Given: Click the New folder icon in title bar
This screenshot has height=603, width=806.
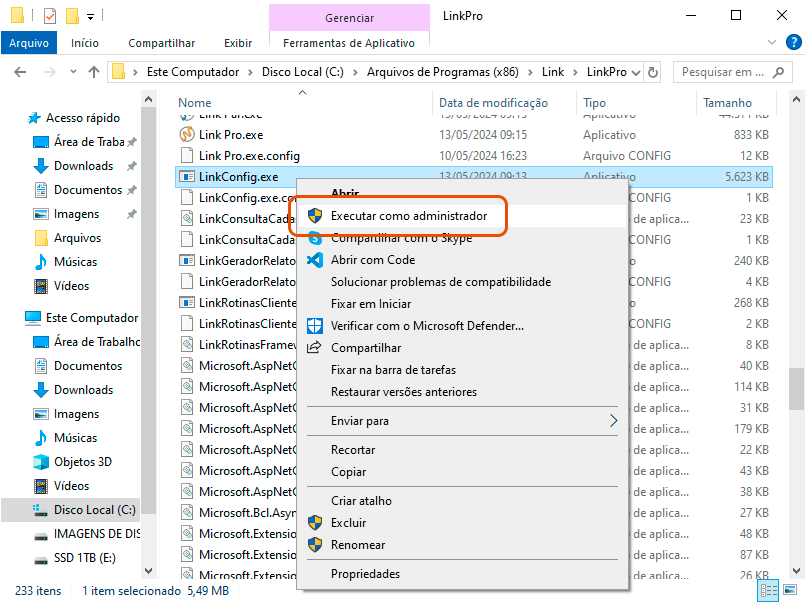Looking at the screenshot, I should (x=72, y=16).
